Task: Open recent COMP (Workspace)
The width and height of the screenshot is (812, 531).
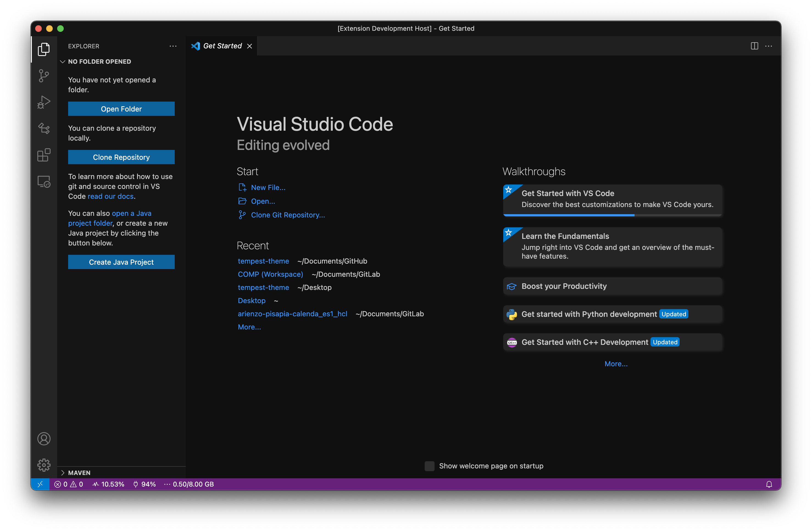Action: (x=271, y=274)
